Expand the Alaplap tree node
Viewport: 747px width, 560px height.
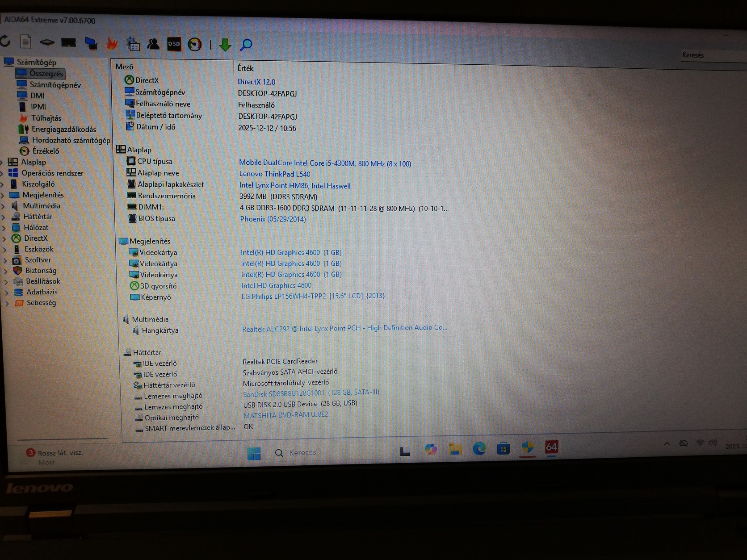(x=2, y=162)
